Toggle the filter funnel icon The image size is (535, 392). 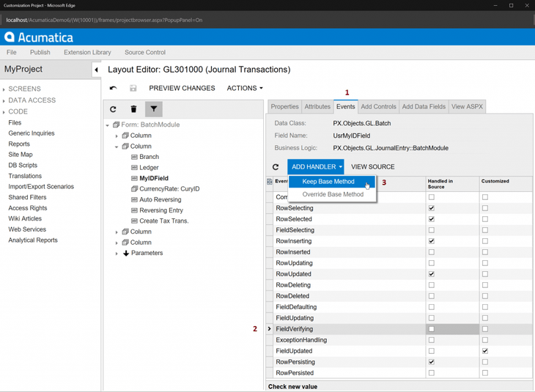pos(154,109)
